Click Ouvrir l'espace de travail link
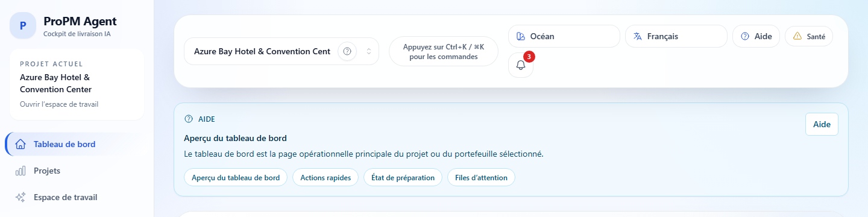The width and height of the screenshot is (868, 217). [x=59, y=104]
